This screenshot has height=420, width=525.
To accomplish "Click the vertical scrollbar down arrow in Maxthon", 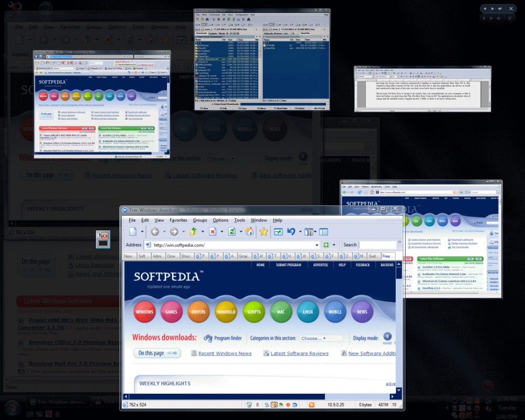I will coord(399,390).
